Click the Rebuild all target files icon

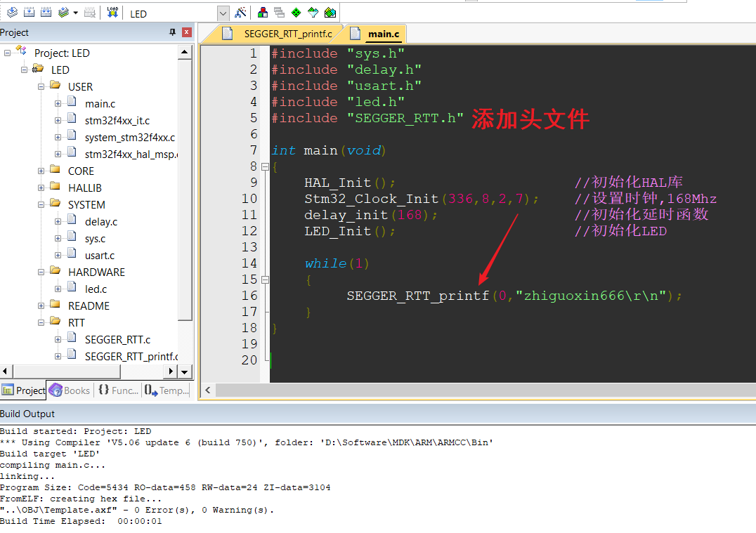coord(46,13)
